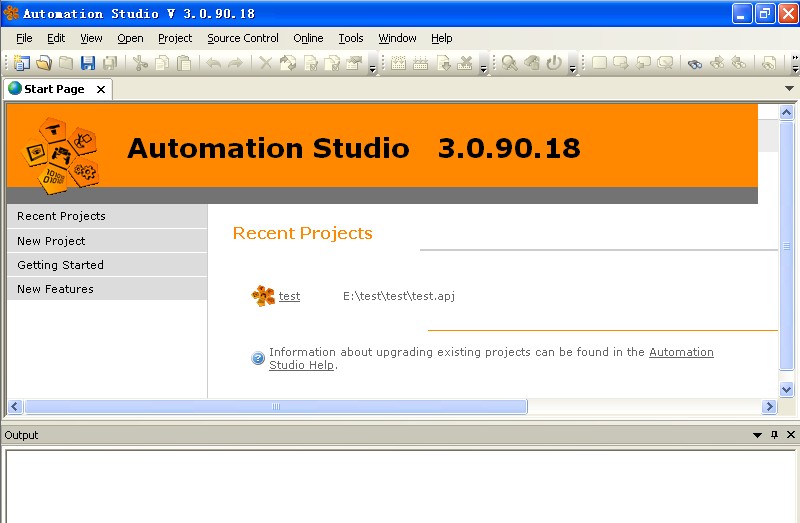Click the horizontal scrollbar left arrow

[15, 406]
